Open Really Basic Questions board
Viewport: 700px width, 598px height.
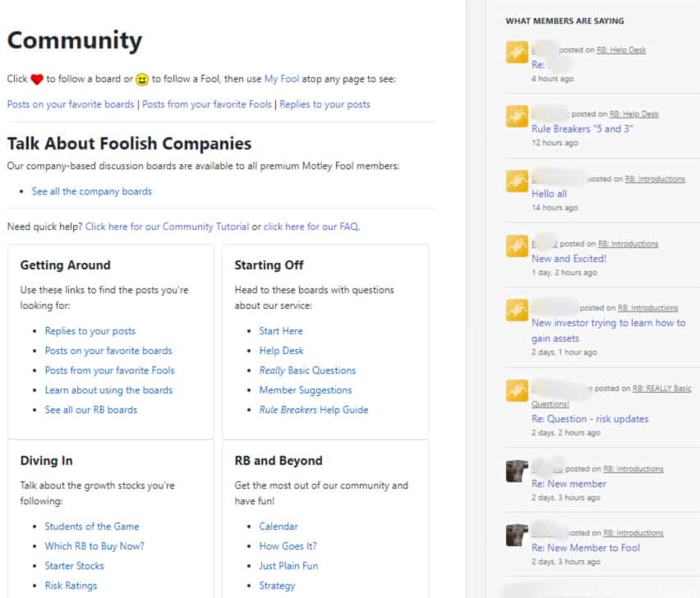[307, 370]
